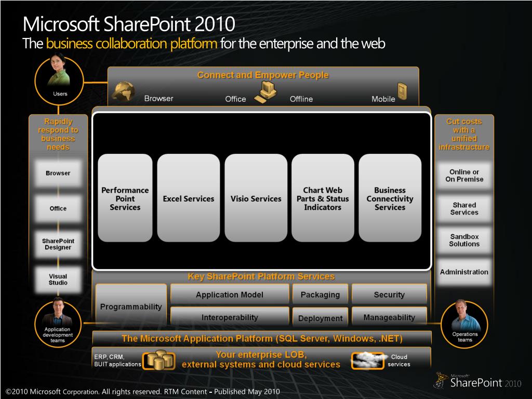The height and width of the screenshot is (399, 532).
Task: Select the Manageability block
Action: point(389,316)
